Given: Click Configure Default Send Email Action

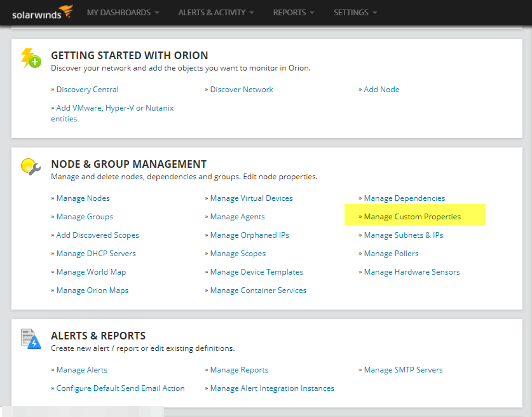Looking at the screenshot, I should point(120,388).
